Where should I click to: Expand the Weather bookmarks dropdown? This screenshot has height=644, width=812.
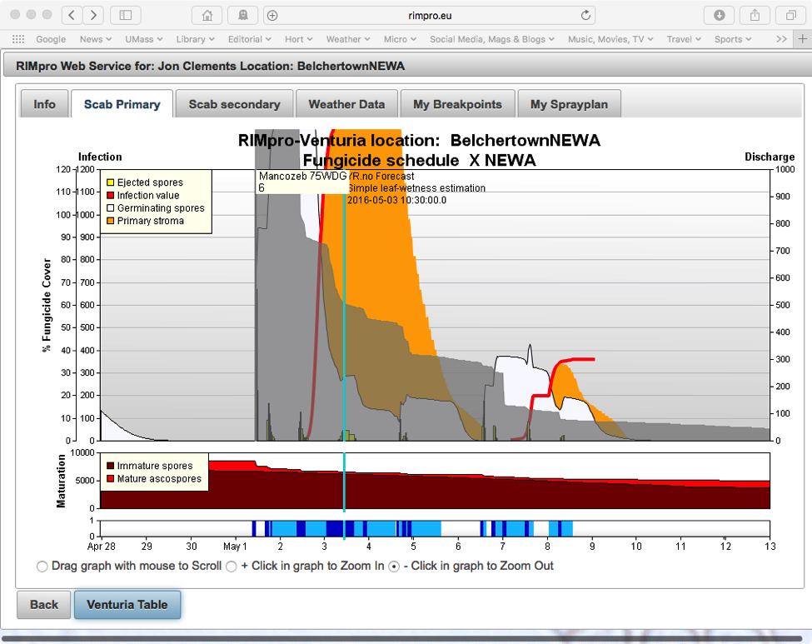pyautogui.click(x=348, y=39)
